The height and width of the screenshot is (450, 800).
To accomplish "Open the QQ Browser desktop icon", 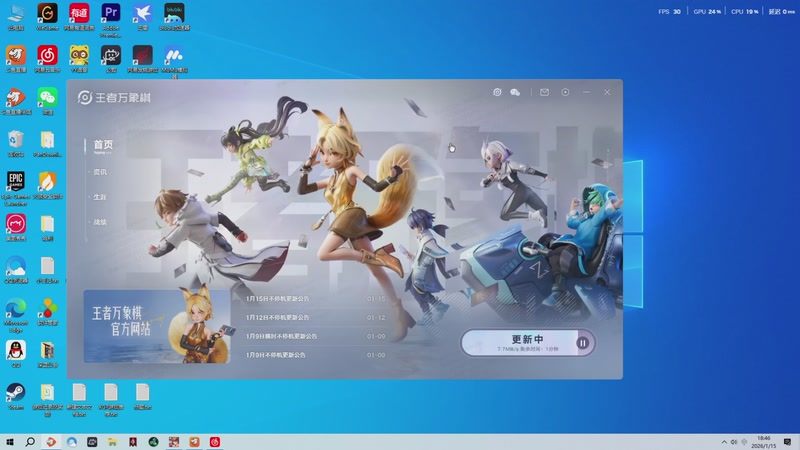I will [x=16, y=270].
